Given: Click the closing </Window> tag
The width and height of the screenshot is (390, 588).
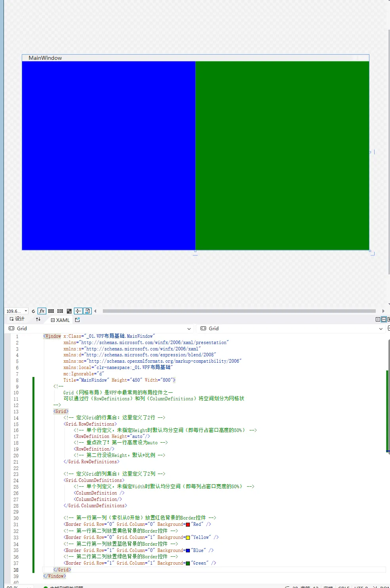Looking at the screenshot, I should click(x=55, y=576).
